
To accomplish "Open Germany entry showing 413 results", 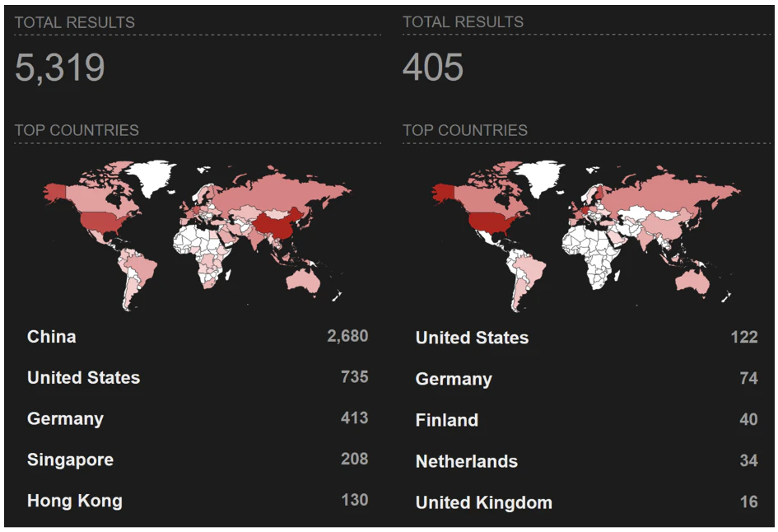I will coord(65,419).
